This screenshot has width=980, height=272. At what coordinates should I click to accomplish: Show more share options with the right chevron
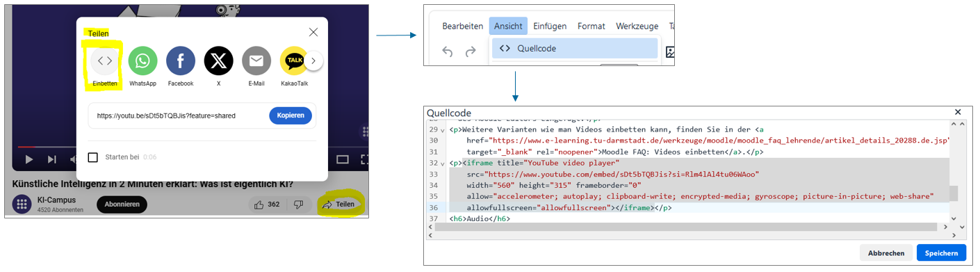313,61
